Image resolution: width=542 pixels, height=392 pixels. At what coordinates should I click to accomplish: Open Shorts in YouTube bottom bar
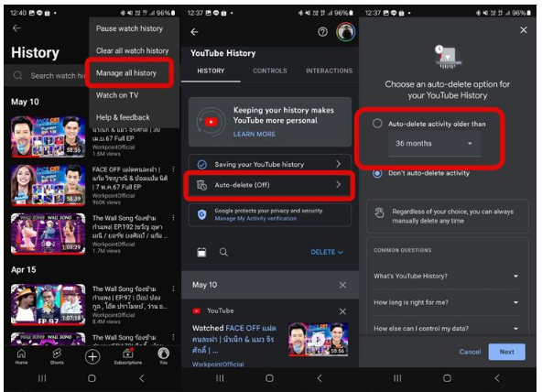pos(57,356)
